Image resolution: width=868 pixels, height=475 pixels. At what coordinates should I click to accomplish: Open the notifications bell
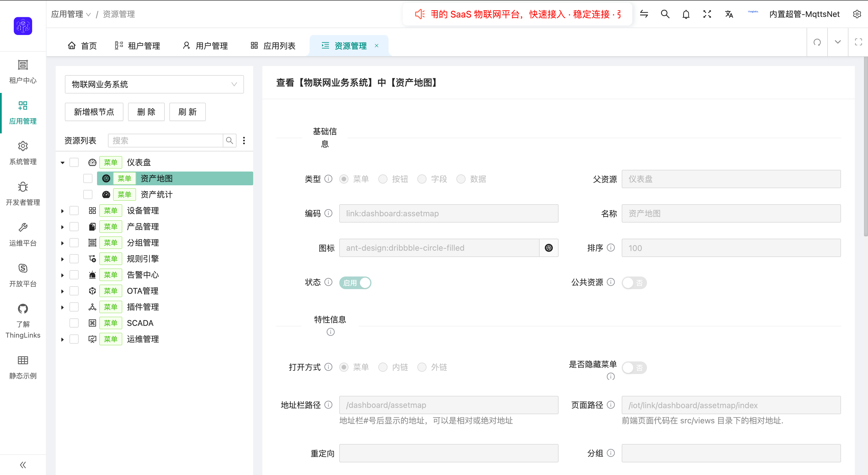coord(686,14)
